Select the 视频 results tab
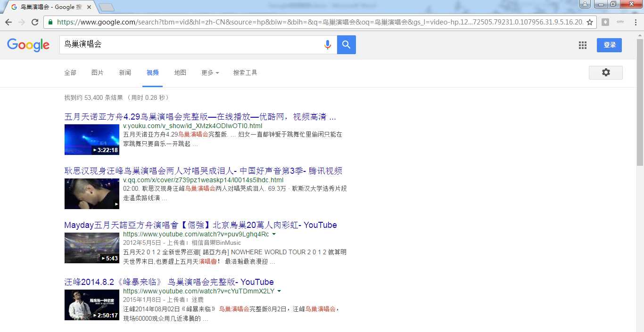644x332 pixels. [153, 73]
